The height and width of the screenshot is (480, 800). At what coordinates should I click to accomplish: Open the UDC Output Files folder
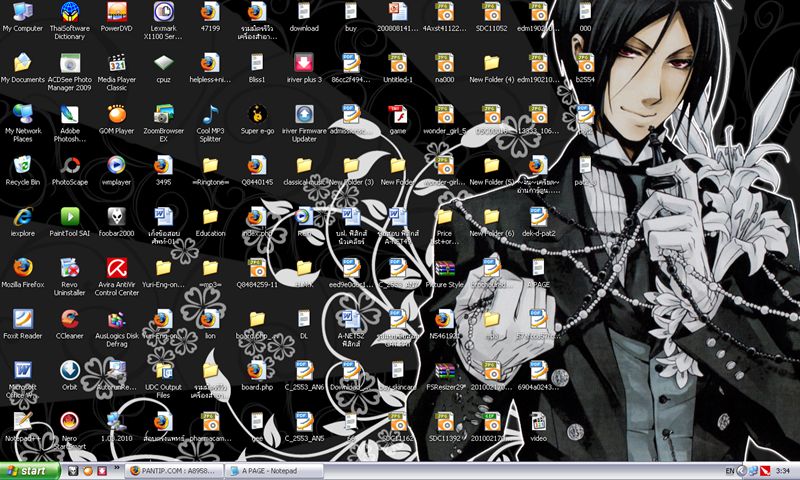coord(163,370)
